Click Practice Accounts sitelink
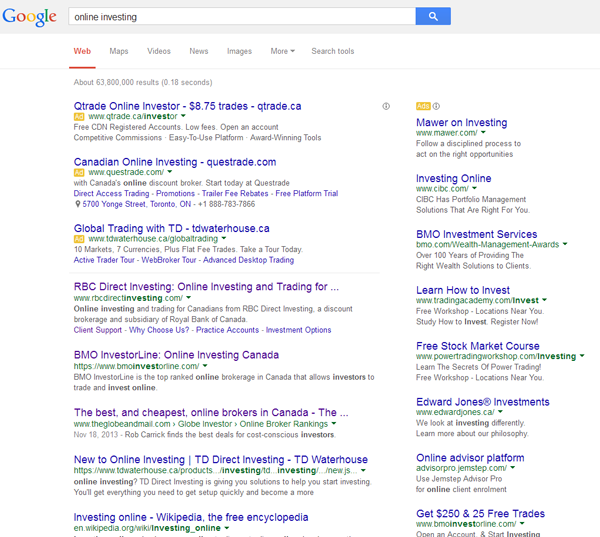 coord(227,330)
